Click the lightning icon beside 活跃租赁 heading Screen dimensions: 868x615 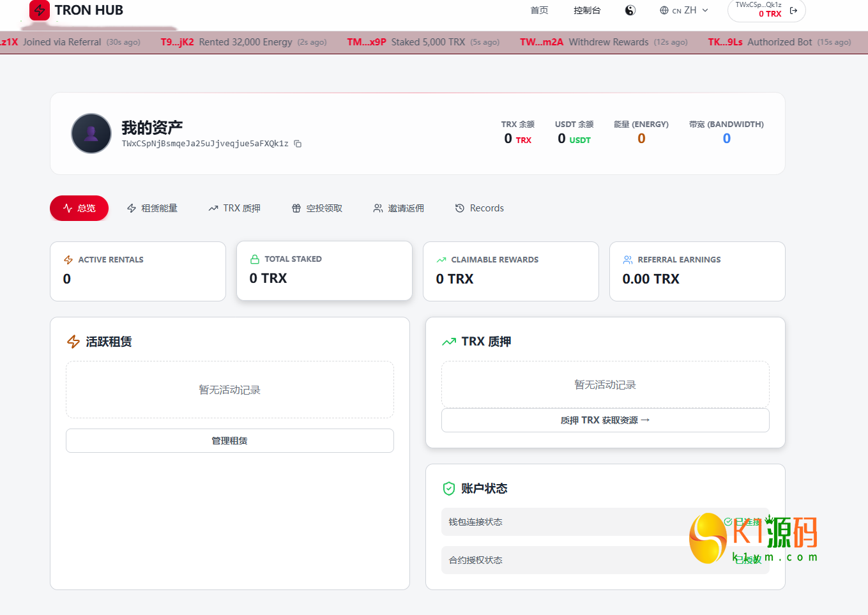tap(73, 342)
